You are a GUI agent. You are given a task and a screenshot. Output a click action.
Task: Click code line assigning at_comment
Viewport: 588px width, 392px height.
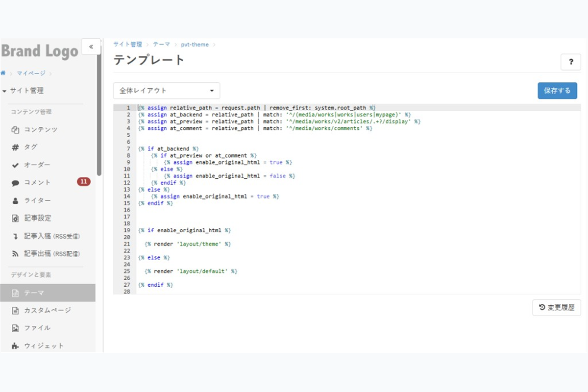pos(255,128)
